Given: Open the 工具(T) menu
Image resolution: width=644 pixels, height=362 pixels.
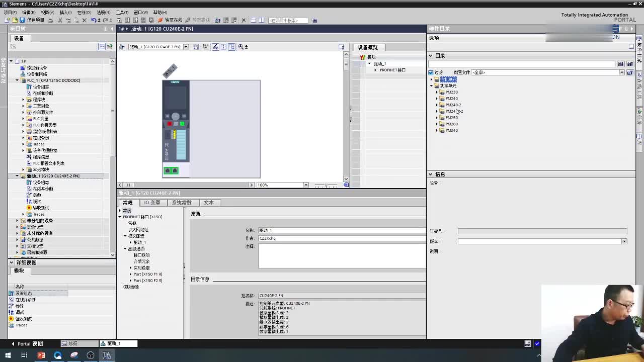Looking at the screenshot, I should click(x=122, y=12).
